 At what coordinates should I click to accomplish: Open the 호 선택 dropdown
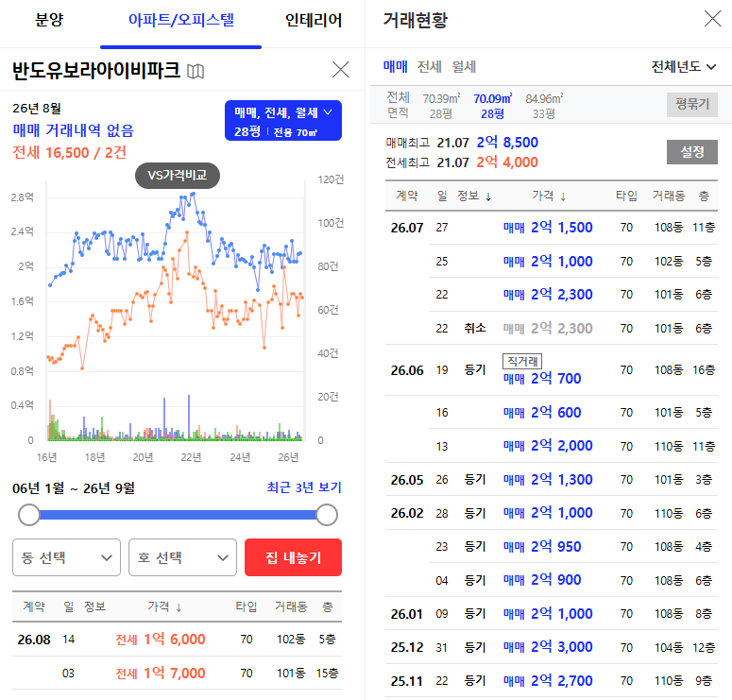tap(182, 557)
